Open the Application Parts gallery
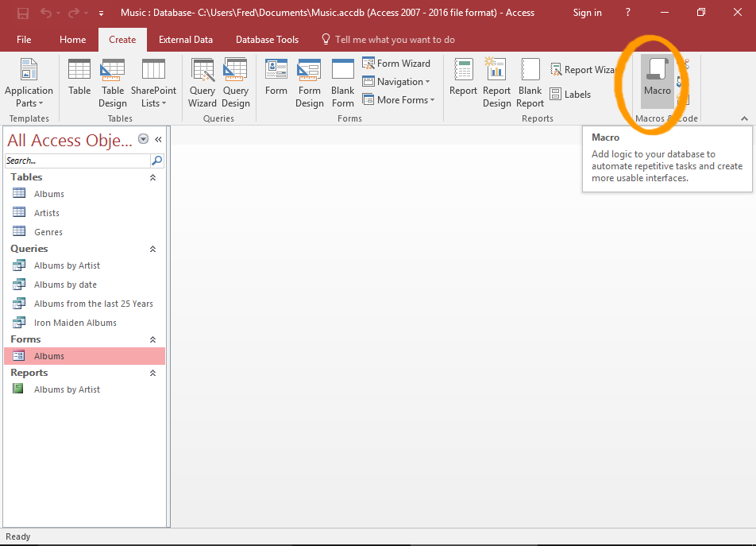Image resolution: width=756 pixels, height=546 pixels. [x=29, y=83]
